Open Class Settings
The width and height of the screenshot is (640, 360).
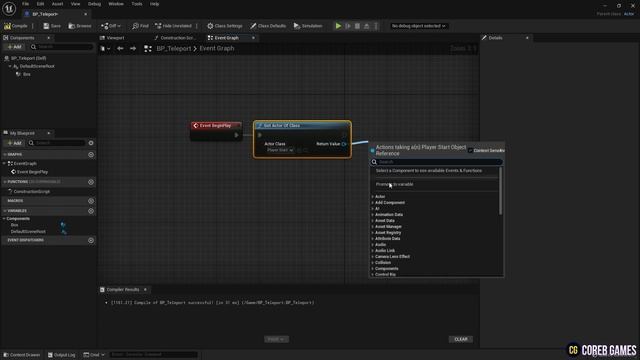(x=224, y=26)
